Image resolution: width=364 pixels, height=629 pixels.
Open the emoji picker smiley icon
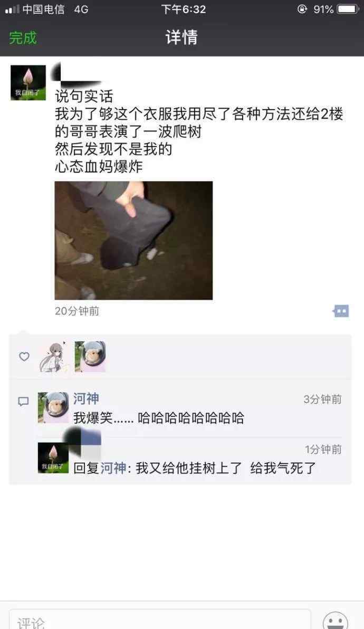pos(335,620)
